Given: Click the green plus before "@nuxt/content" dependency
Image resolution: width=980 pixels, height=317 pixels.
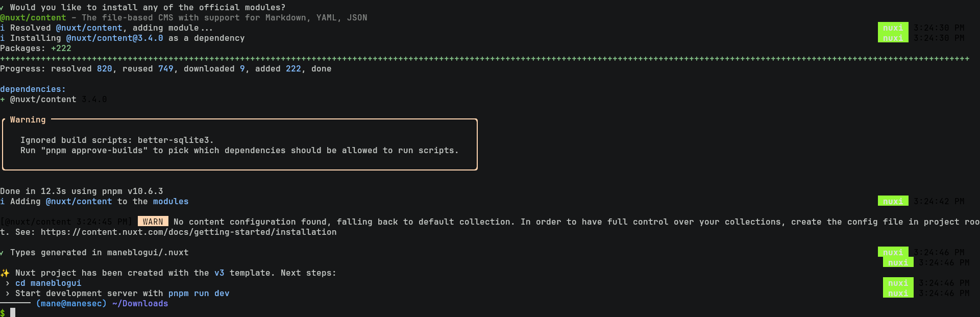Looking at the screenshot, I should [x=3, y=100].
